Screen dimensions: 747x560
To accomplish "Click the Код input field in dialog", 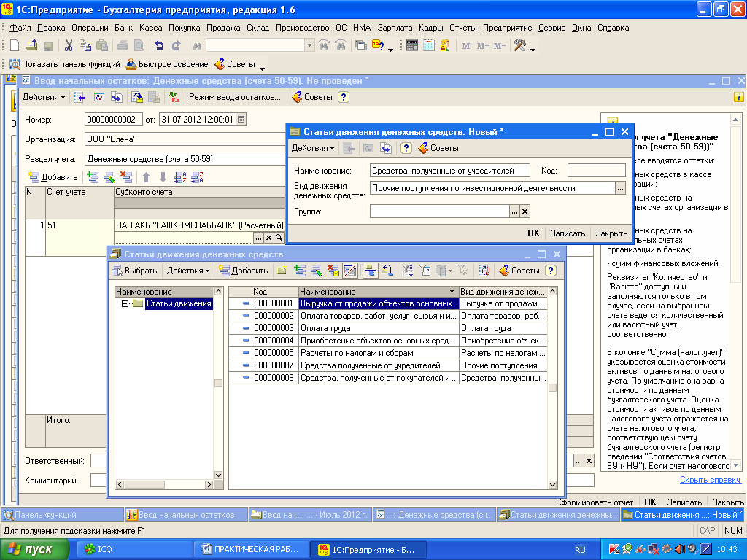I will point(597,171).
